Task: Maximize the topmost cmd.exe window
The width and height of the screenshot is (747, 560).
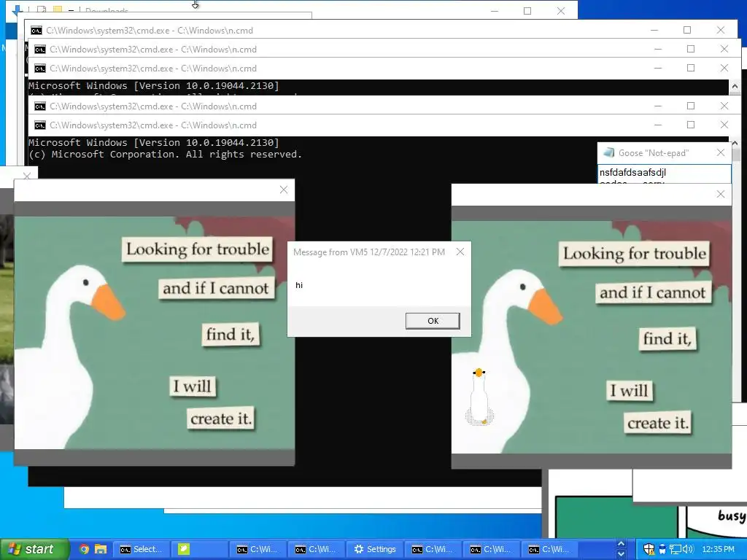Action: tap(687, 30)
